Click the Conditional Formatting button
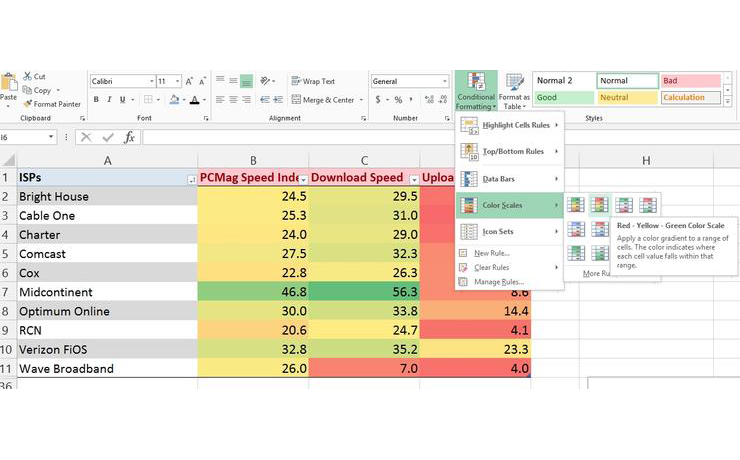740x460 pixels. click(476, 91)
